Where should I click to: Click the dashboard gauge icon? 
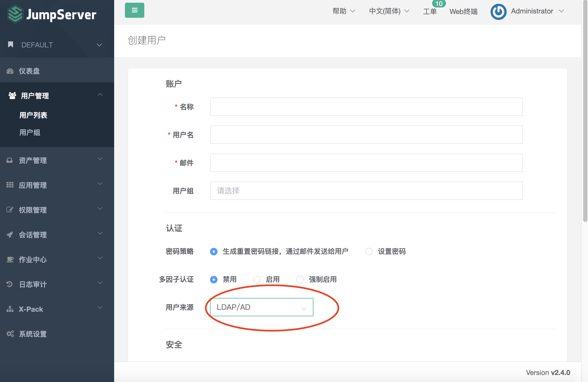pos(10,71)
